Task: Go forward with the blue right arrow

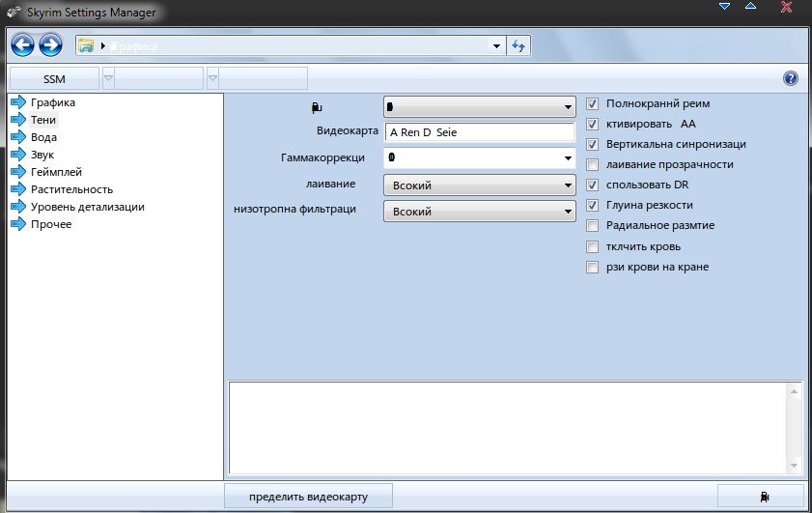Action: click(50, 45)
